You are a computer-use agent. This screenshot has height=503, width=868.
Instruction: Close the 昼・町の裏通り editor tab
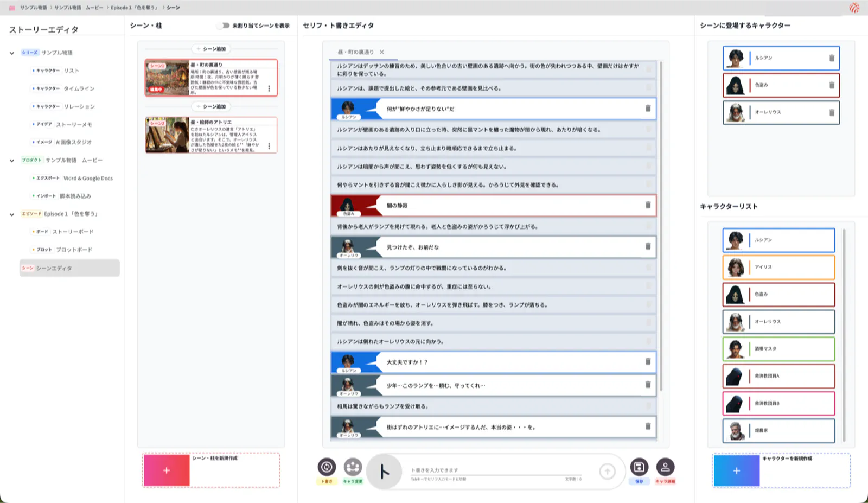pos(382,52)
